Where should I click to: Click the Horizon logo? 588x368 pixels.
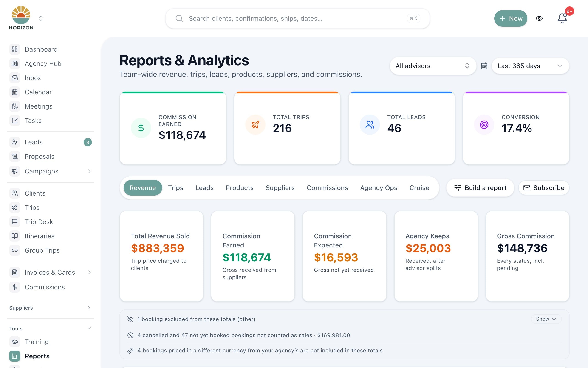(x=21, y=18)
